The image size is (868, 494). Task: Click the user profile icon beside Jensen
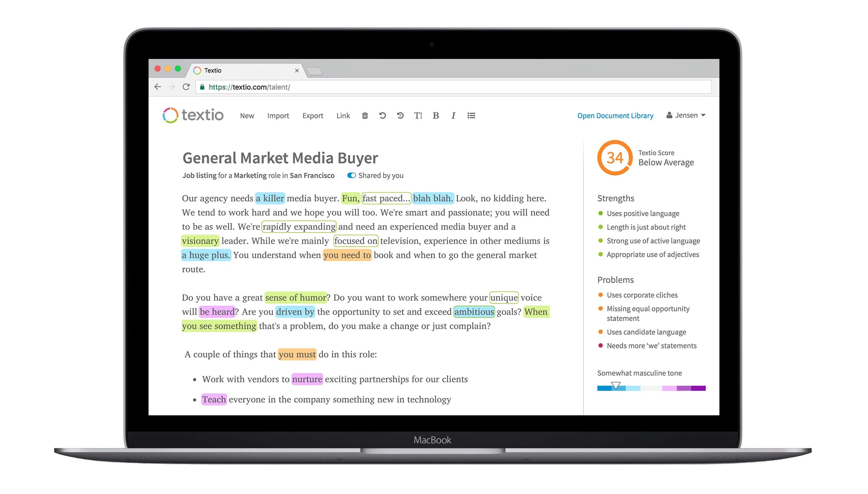(669, 115)
